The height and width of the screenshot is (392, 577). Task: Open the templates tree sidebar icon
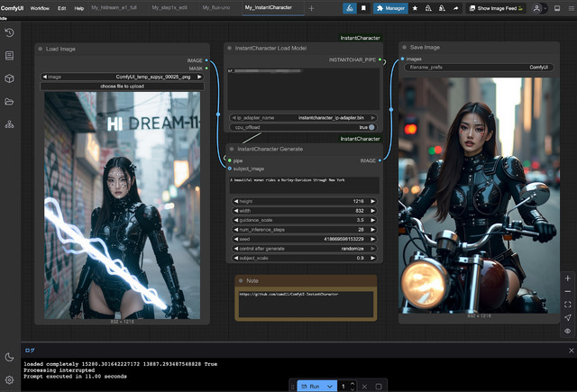coord(10,124)
